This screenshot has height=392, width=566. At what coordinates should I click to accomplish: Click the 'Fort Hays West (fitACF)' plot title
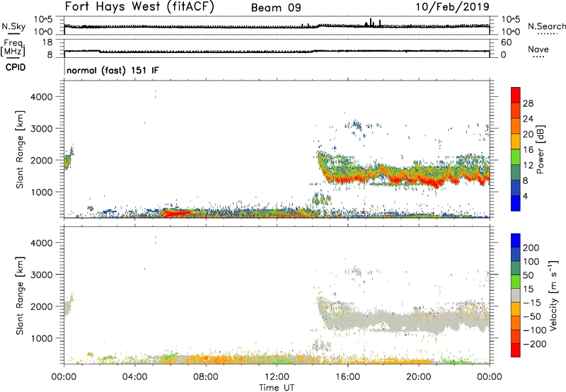click(x=139, y=6)
